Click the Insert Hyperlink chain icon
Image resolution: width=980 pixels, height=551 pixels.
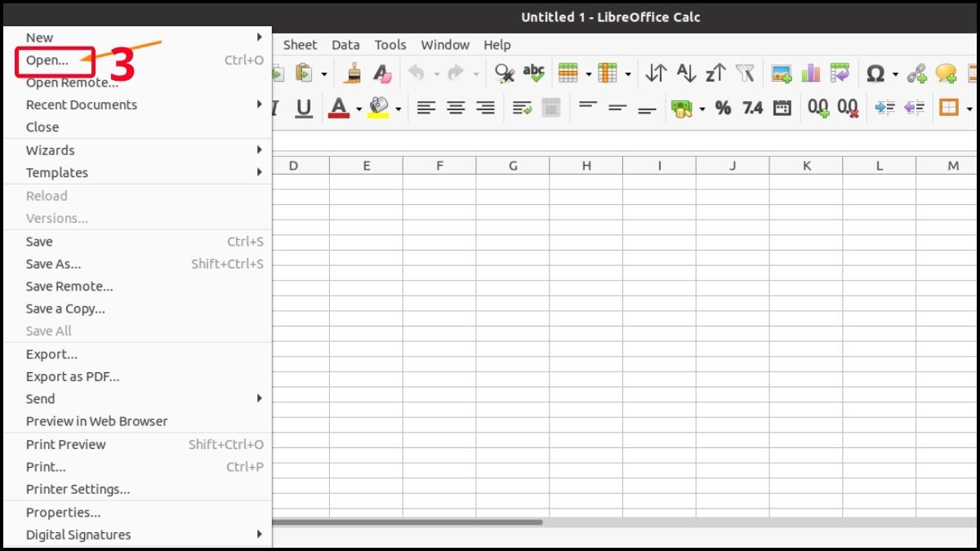pos(917,73)
